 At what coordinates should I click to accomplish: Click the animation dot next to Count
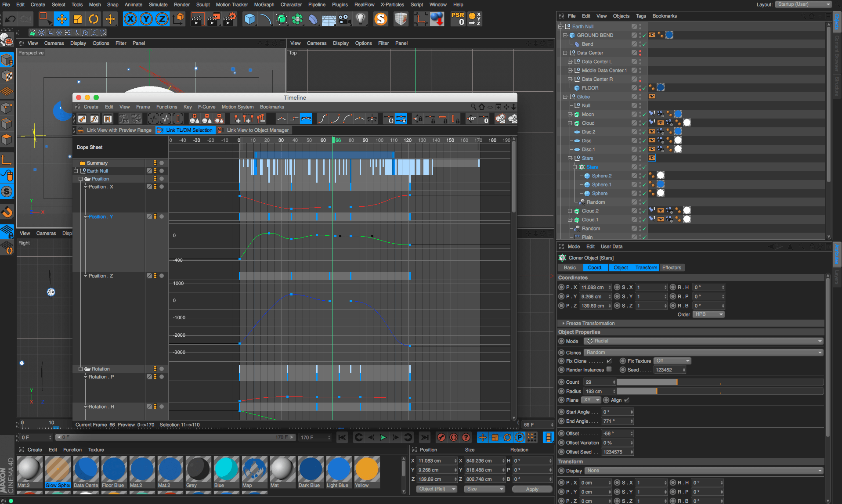pyautogui.click(x=561, y=382)
